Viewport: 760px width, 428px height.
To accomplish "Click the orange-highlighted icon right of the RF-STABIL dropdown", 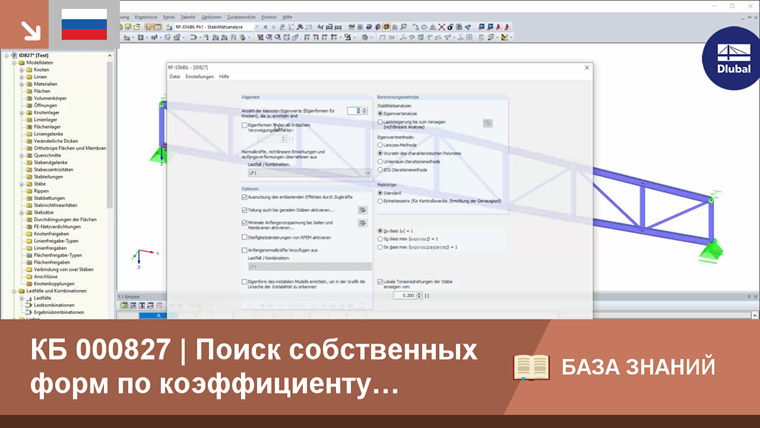I will (386, 27).
